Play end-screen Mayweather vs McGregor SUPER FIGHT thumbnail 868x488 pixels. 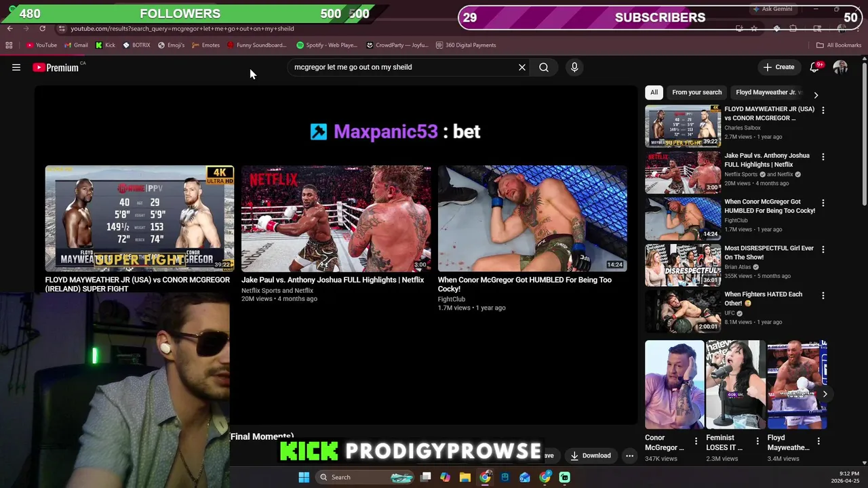tap(140, 218)
